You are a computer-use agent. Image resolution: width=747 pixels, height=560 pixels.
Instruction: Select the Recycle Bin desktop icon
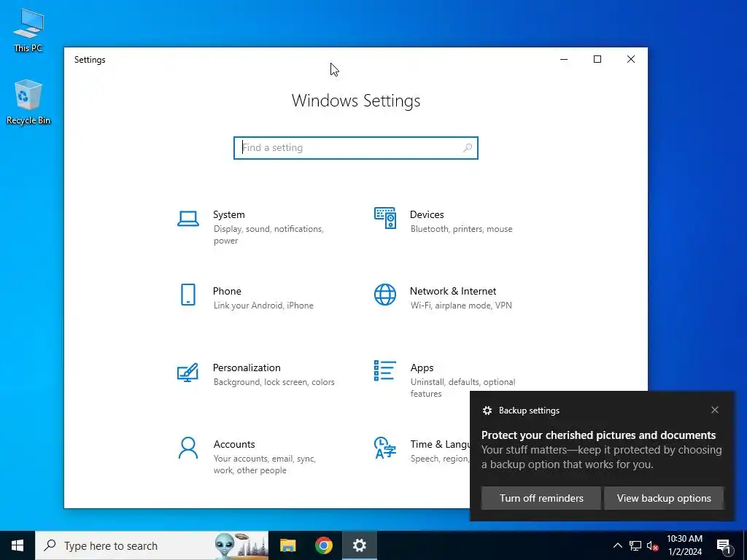28,102
